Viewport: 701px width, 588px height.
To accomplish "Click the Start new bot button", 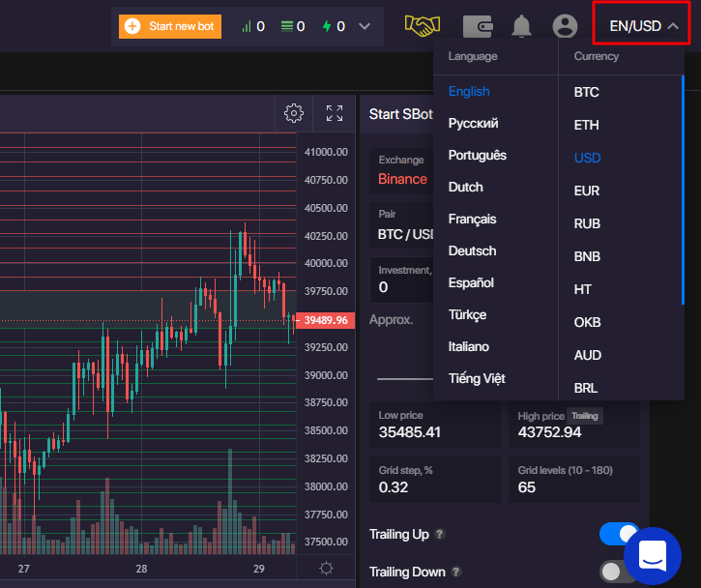I will point(170,26).
